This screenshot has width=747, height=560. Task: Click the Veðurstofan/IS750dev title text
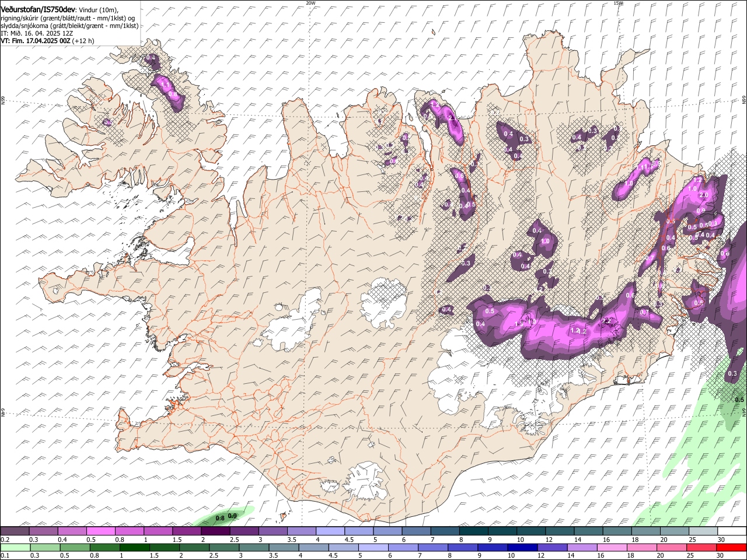pos(38,10)
